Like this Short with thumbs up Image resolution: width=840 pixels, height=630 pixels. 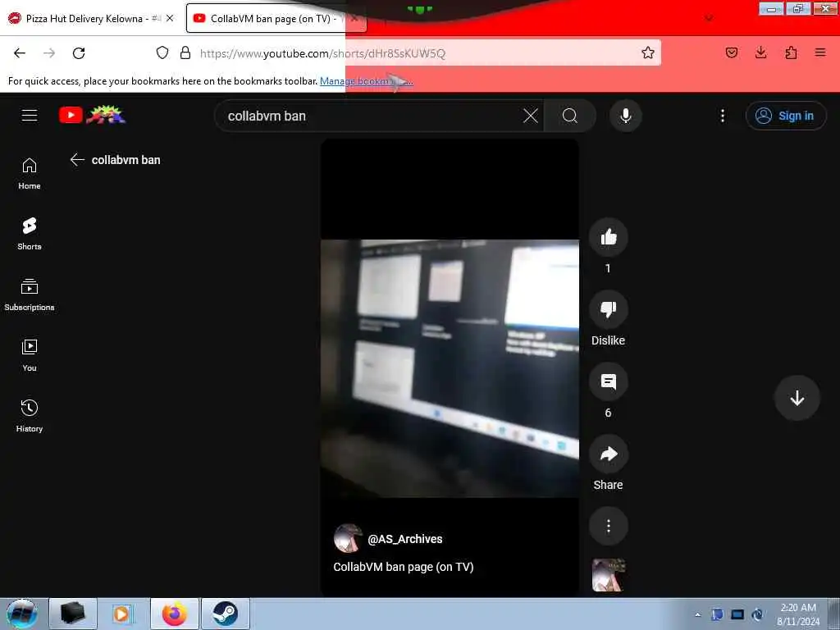pyautogui.click(x=608, y=237)
